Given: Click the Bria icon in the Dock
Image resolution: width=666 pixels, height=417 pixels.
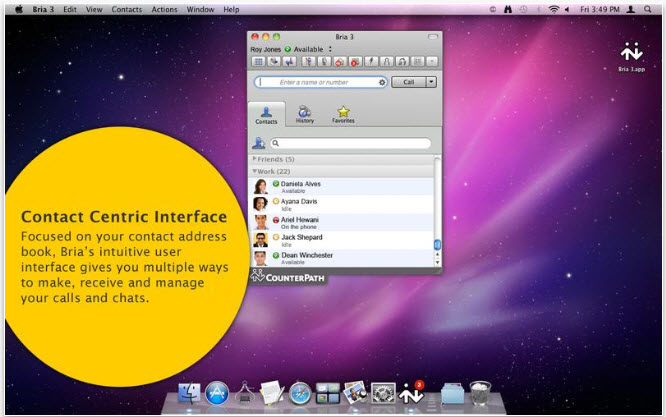Looking at the screenshot, I should pyautogui.click(x=409, y=394).
